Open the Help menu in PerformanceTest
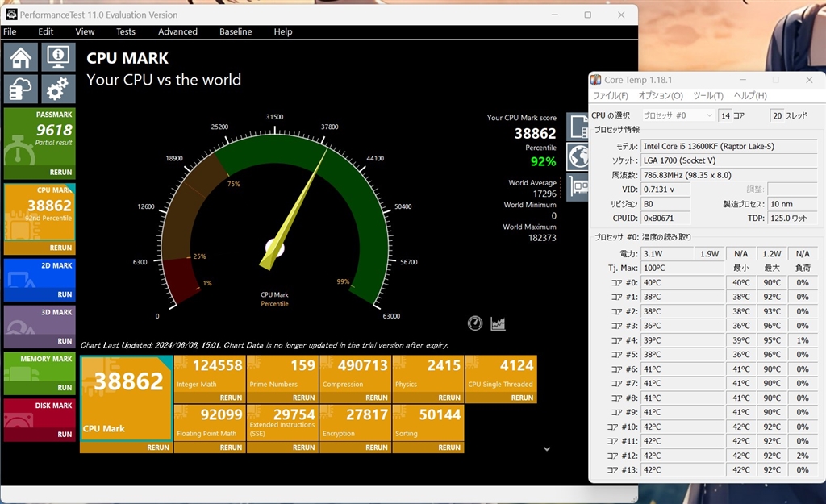Screen dimensions: 826x504 point(283,31)
